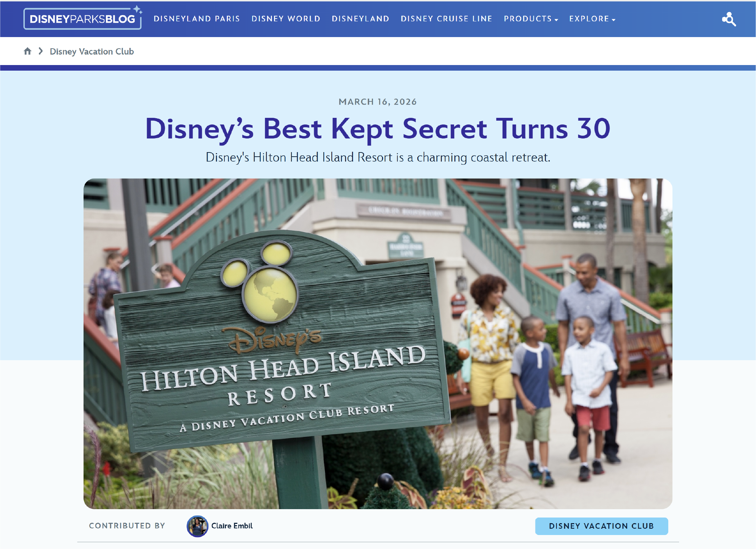Go to Disneyland Paris section
The height and width of the screenshot is (549, 756).
coord(197,19)
